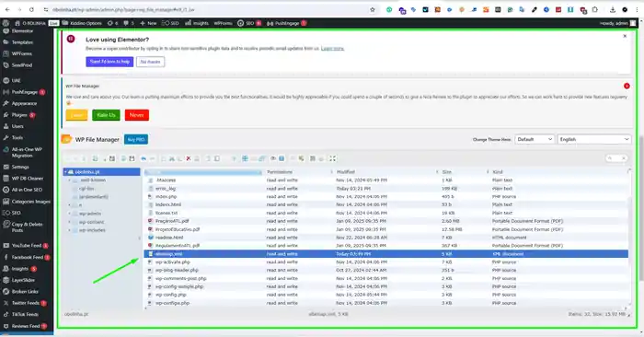Open PushEngage in the top admin bar

[x=287, y=23]
